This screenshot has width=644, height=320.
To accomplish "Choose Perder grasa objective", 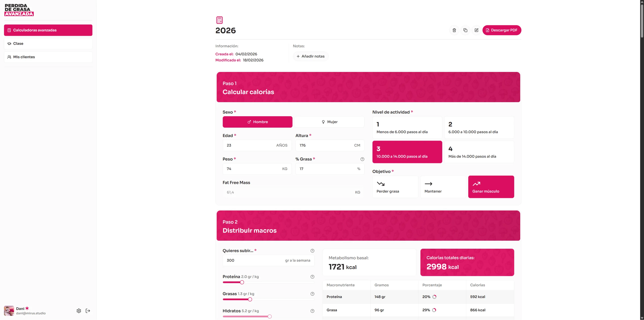I will pos(395,187).
